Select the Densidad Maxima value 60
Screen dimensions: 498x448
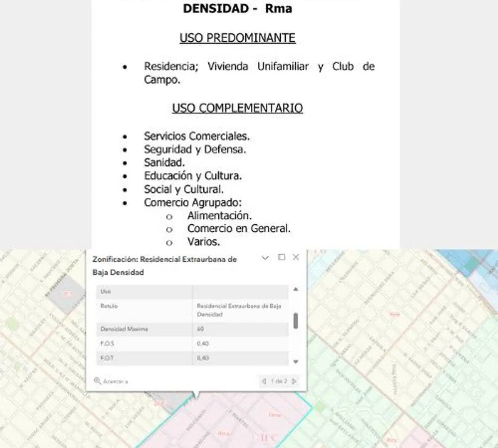pyautogui.click(x=200, y=329)
